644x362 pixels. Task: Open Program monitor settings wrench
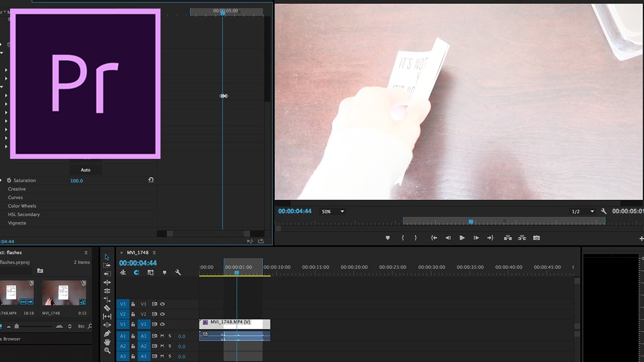click(x=604, y=212)
